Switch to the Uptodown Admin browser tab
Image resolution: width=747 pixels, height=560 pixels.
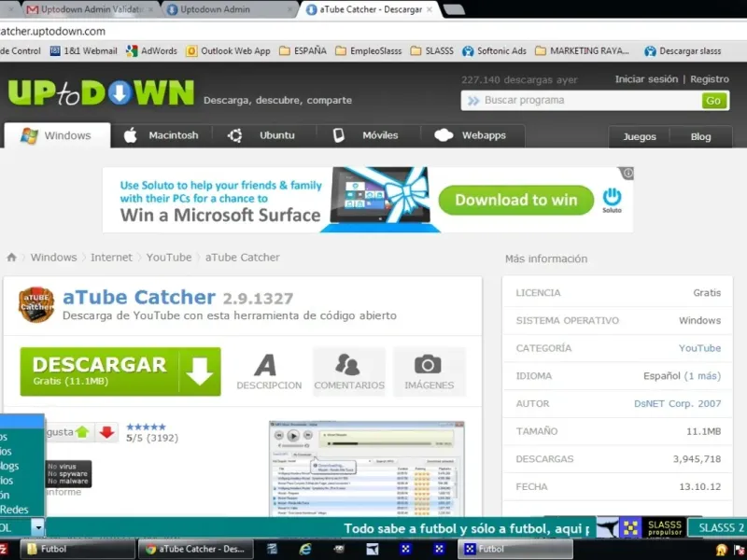click(x=229, y=9)
